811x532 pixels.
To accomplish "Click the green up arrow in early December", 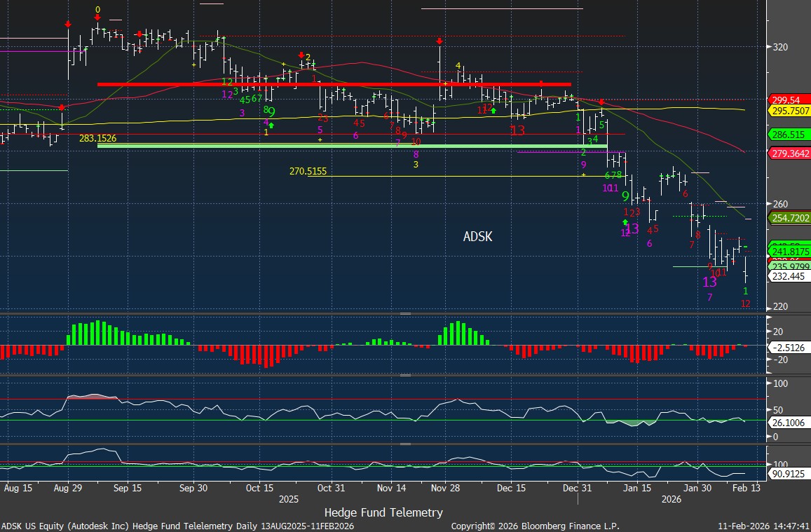I will point(493,110).
